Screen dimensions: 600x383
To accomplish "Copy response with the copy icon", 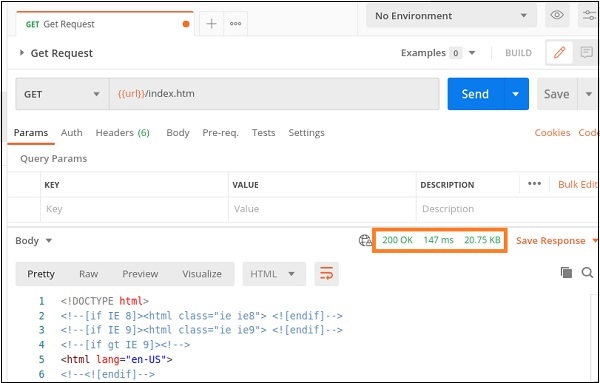I will coord(566,272).
